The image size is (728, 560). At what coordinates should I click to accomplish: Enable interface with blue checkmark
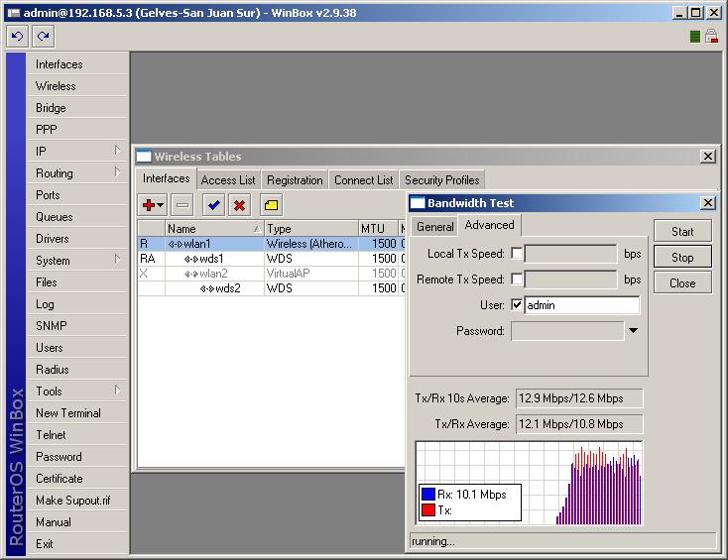click(x=214, y=205)
